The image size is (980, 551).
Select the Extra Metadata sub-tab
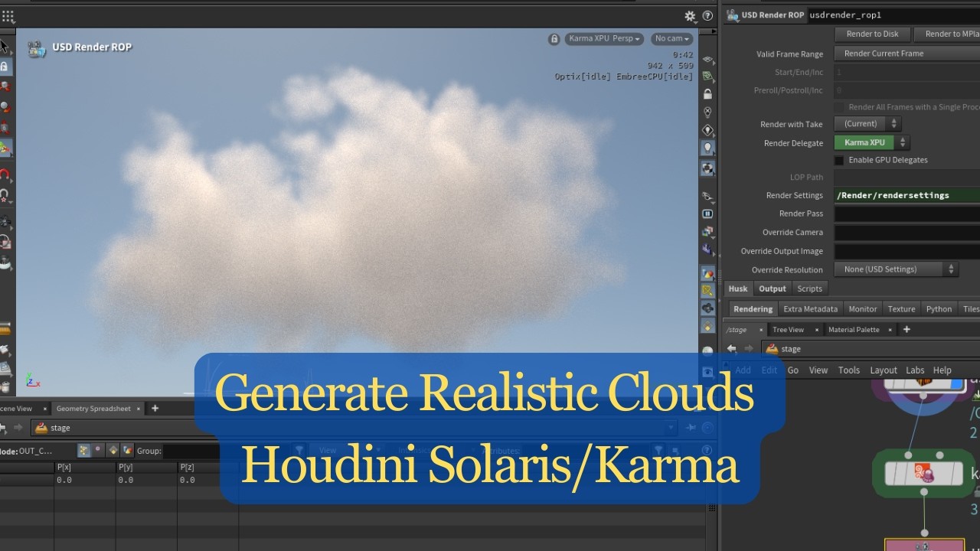tap(810, 309)
